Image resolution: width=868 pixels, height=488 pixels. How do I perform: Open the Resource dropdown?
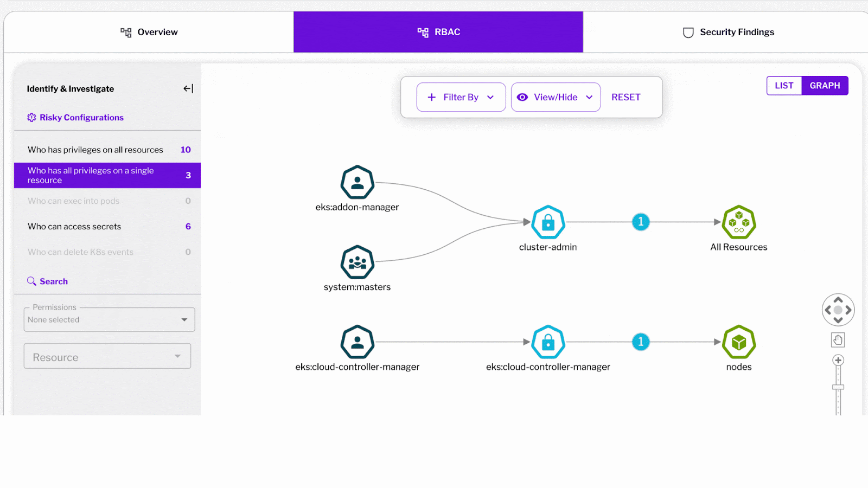[107, 356]
